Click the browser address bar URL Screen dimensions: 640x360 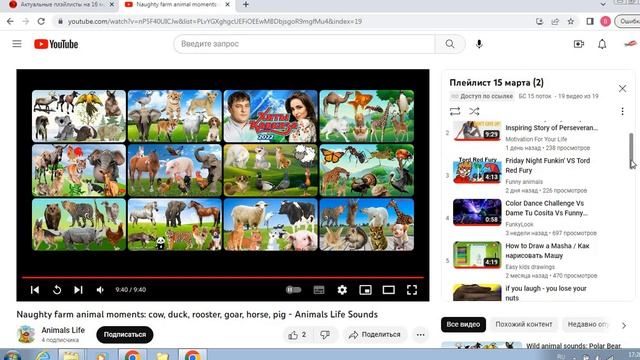[x=215, y=21]
